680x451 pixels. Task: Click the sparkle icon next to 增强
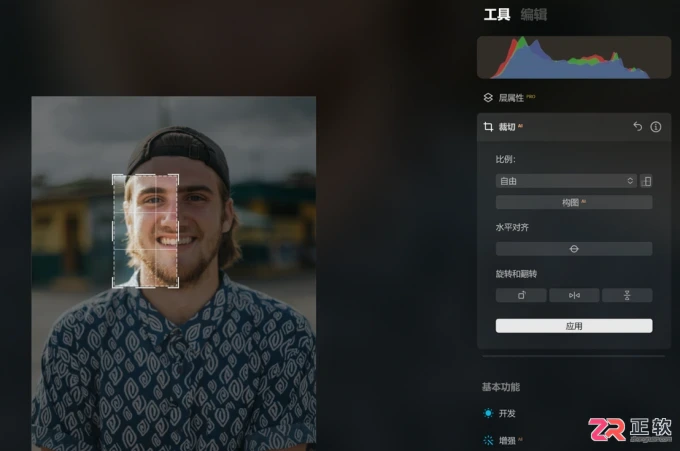pos(488,441)
